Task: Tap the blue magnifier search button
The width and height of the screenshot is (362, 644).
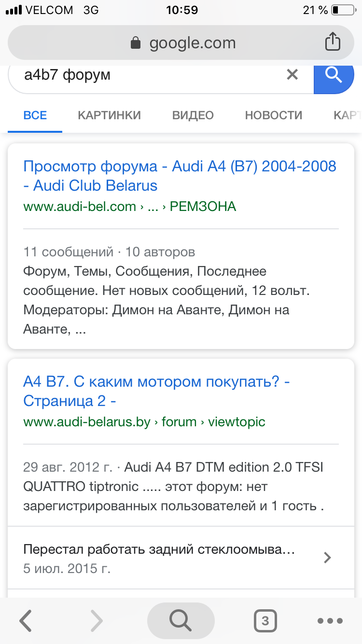Action: [x=334, y=76]
